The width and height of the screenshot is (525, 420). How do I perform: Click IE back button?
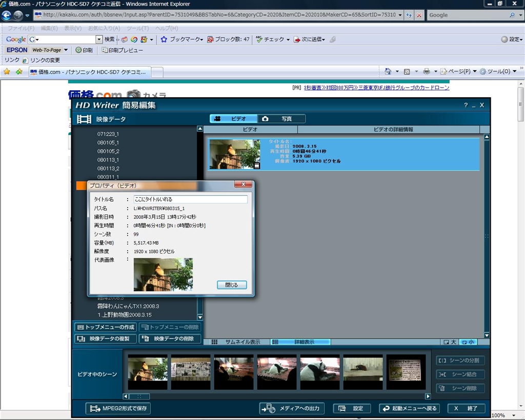(x=6, y=15)
